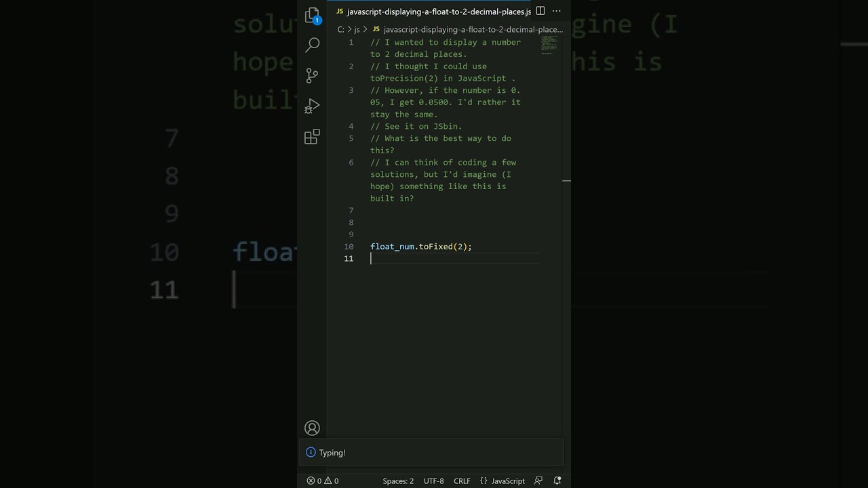
Task: Change file encoding UTF-8
Action: tap(434, 481)
